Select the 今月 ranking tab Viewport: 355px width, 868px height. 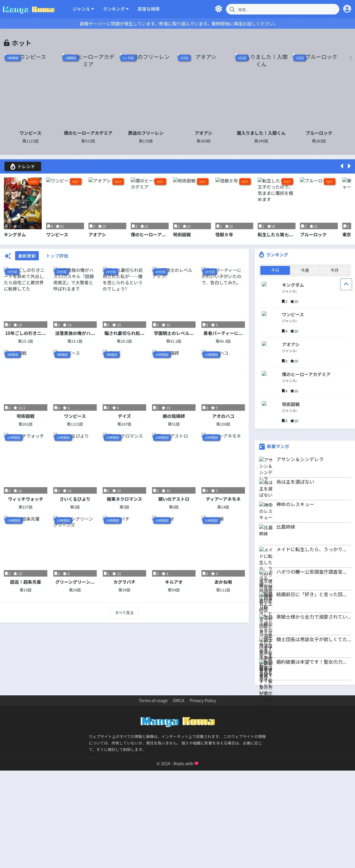coord(335,270)
